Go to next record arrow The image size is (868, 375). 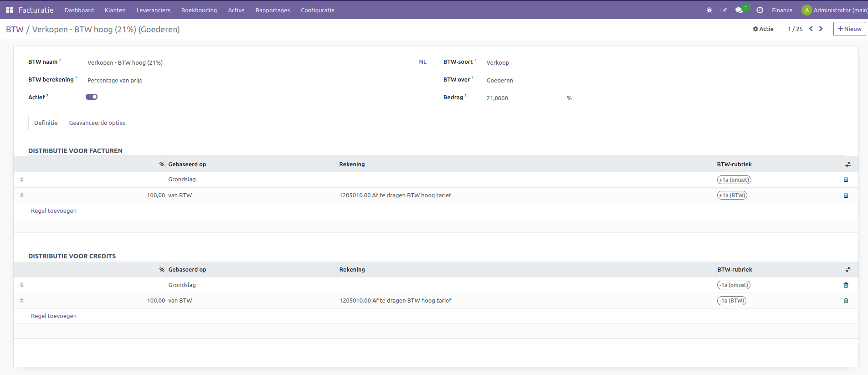(821, 29)
